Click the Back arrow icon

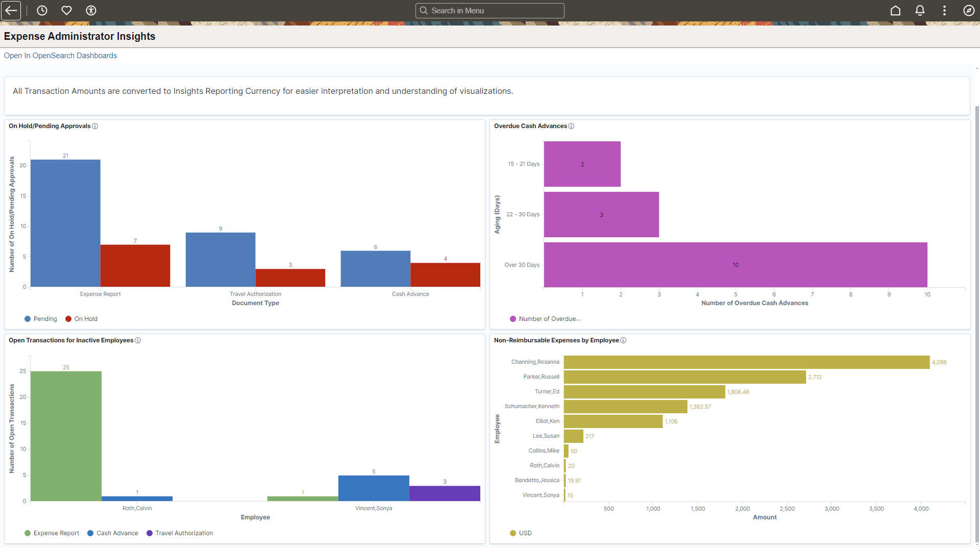pyautogui.click(x=11, y=10)
